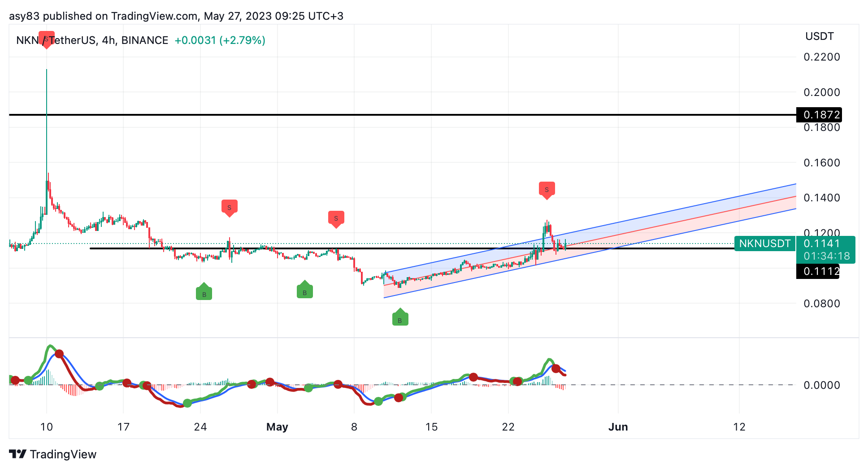868x470 pixels.
Task: Click the tall green candle wick at April 10
Action: (x=47, y=126)
